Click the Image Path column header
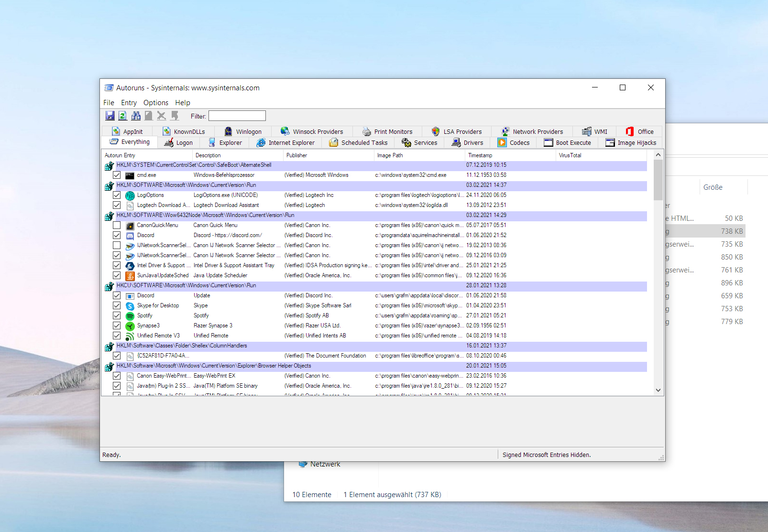Image resolution: width=768 pixels, height=532 pixels. coord(419,155)
